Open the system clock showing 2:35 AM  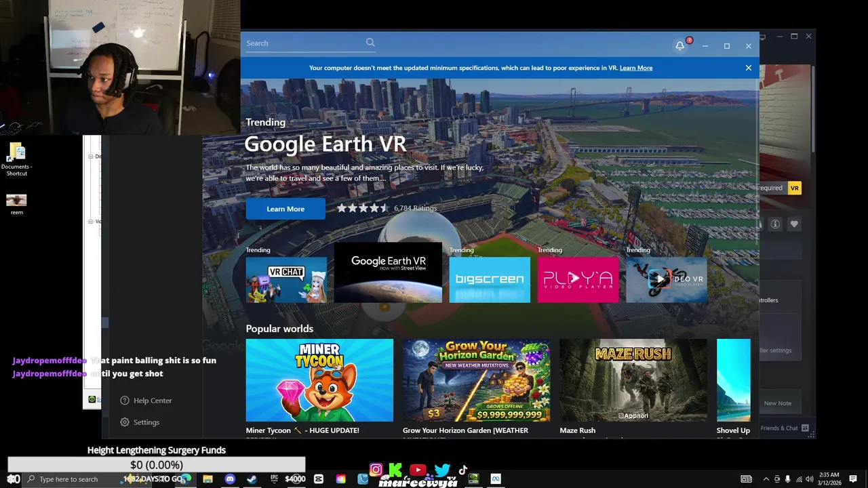coord(829,479)
